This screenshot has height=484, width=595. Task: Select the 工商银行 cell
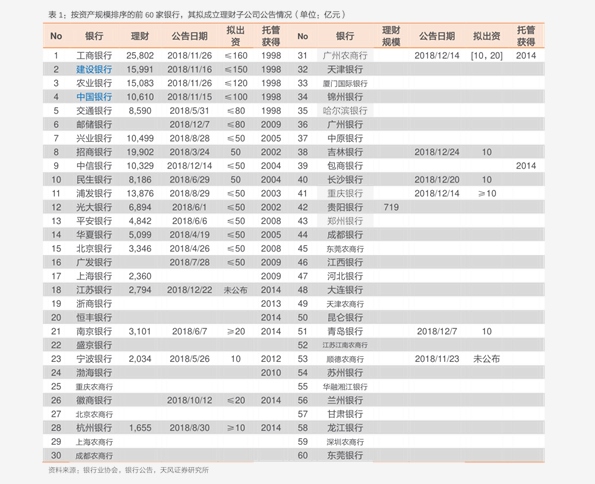pos(94,55)
